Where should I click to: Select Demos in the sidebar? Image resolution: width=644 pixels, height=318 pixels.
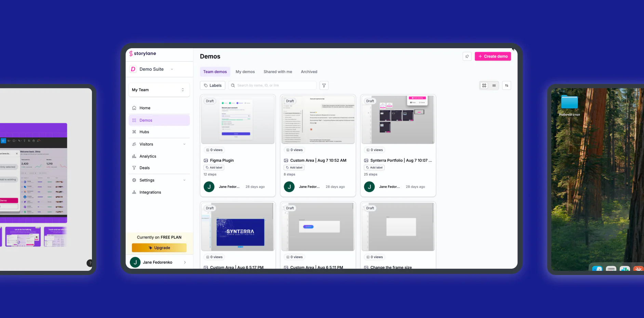coord(159,120)
